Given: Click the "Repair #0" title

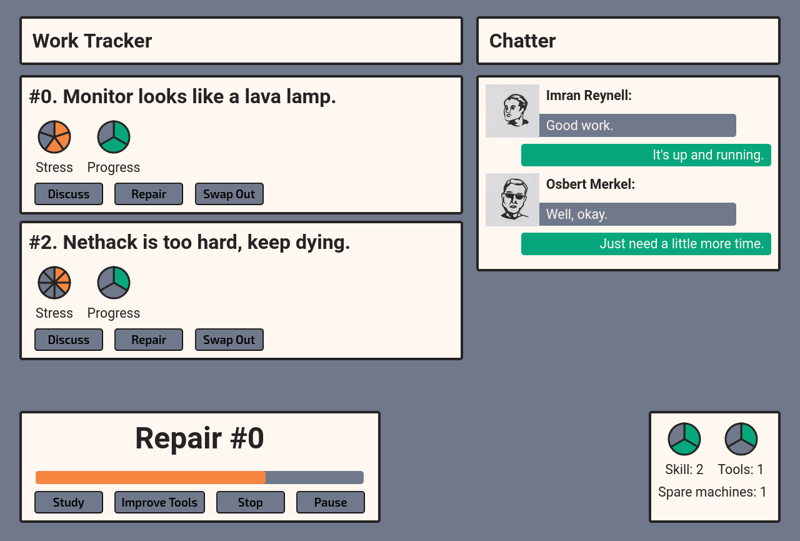Looking at the screenshot, I should click(199, 438).
